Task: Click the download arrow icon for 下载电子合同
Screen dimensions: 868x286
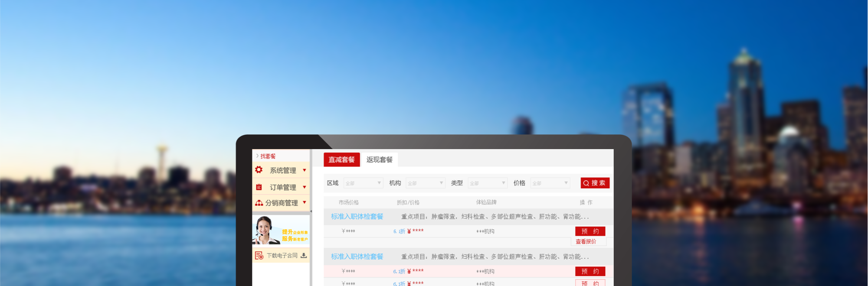Action: click(x=304, y=256)
